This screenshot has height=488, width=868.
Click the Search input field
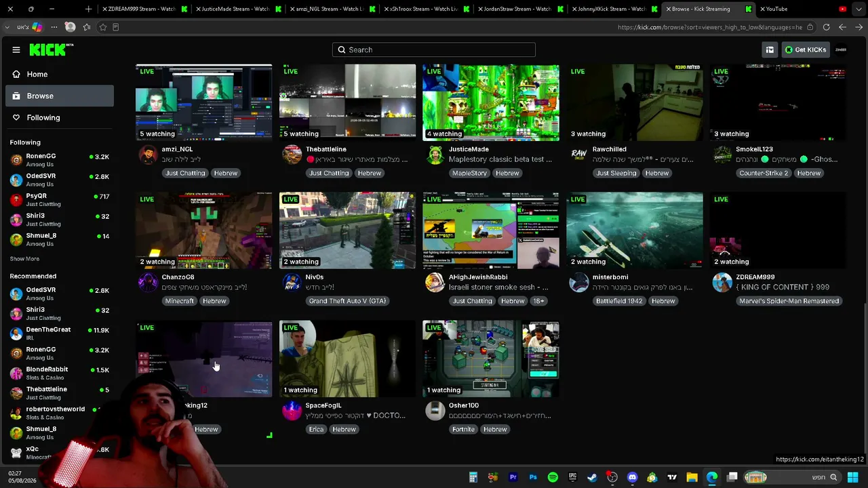[434, 49]
